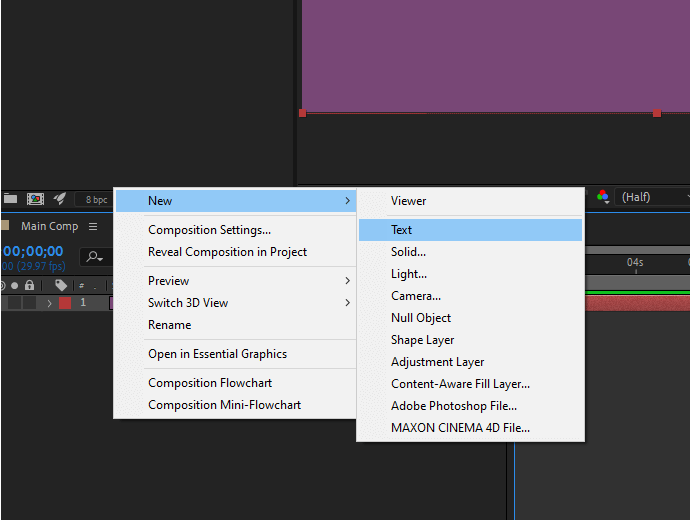Select Open in Essential Graphics
The image size is (690, 520).
point(235,354)
